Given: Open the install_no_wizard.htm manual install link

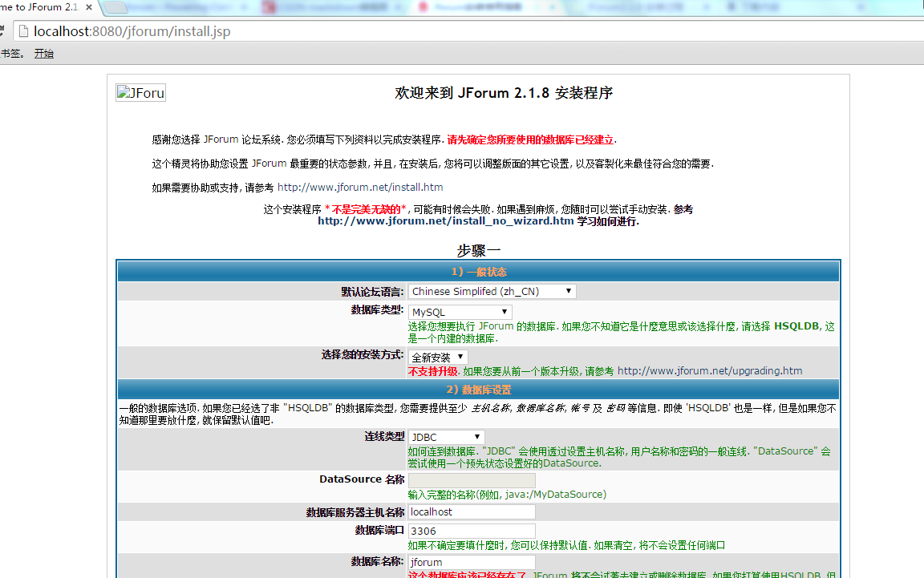Looking at the screenshot, I should pos(445,221).
